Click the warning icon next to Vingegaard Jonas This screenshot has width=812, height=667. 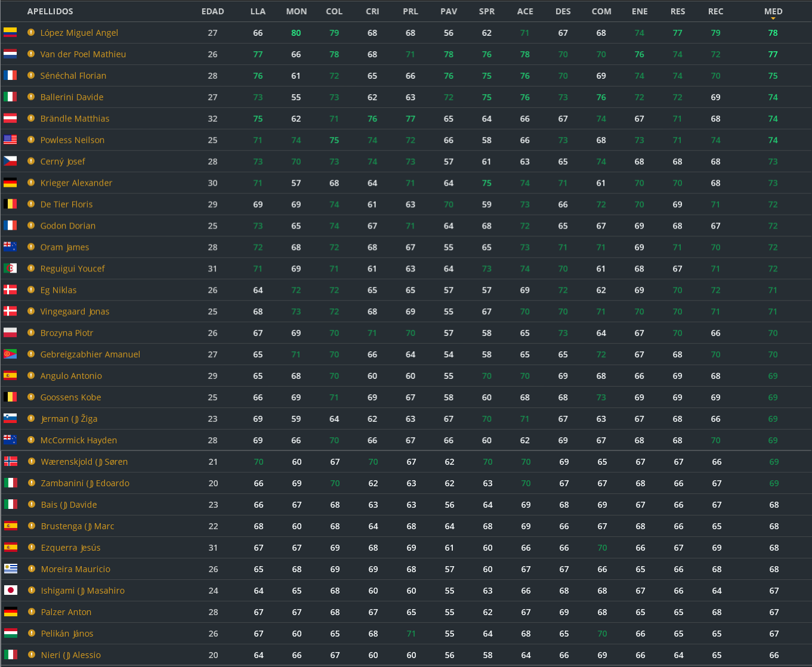pyautogui.click(x=31, y=311)
